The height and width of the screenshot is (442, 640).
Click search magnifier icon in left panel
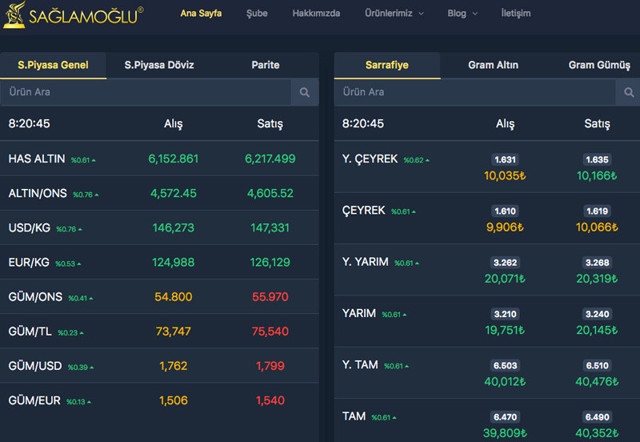click(x=304, y=93)
